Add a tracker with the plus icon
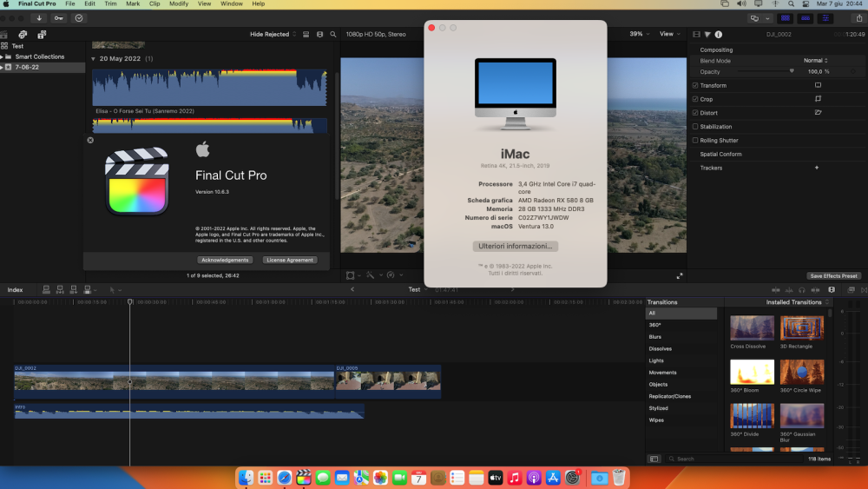The width and height of the screenshot is (868, 489). point(817,168)
